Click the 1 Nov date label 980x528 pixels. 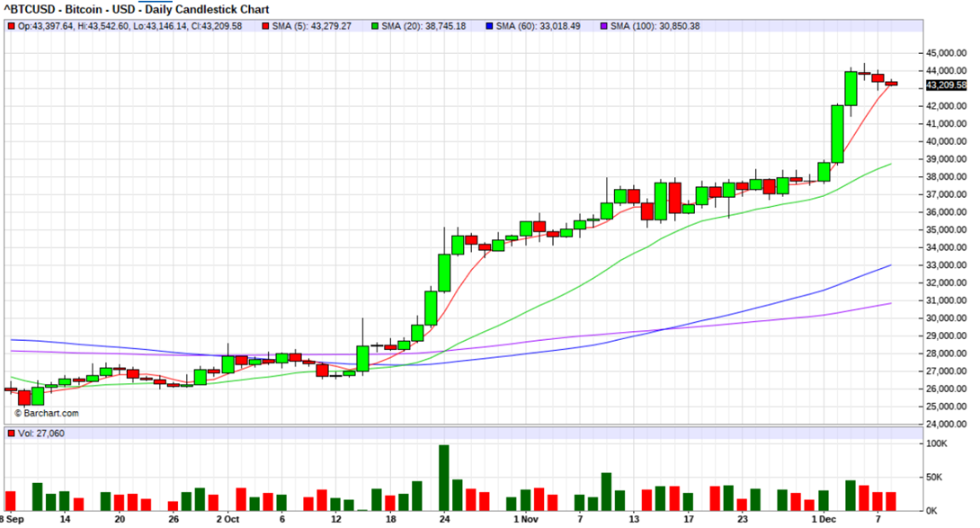coord(526,519)
